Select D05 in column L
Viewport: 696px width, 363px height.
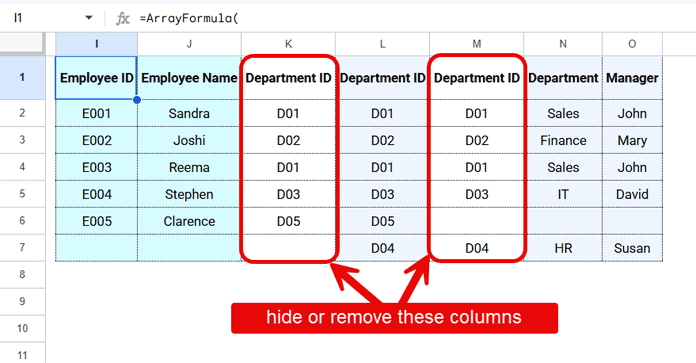[x=383, y=221]
